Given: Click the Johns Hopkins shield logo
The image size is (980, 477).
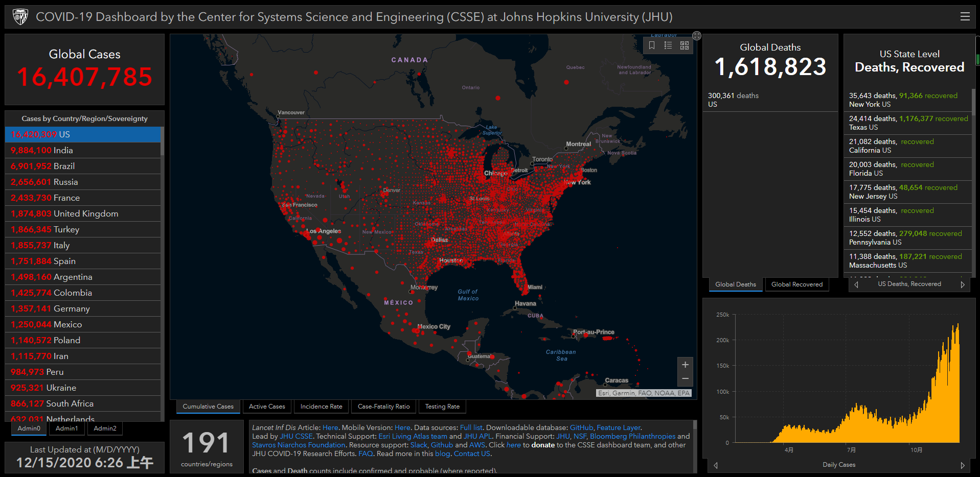Looking at the screenshot, I should coord(20,17).
